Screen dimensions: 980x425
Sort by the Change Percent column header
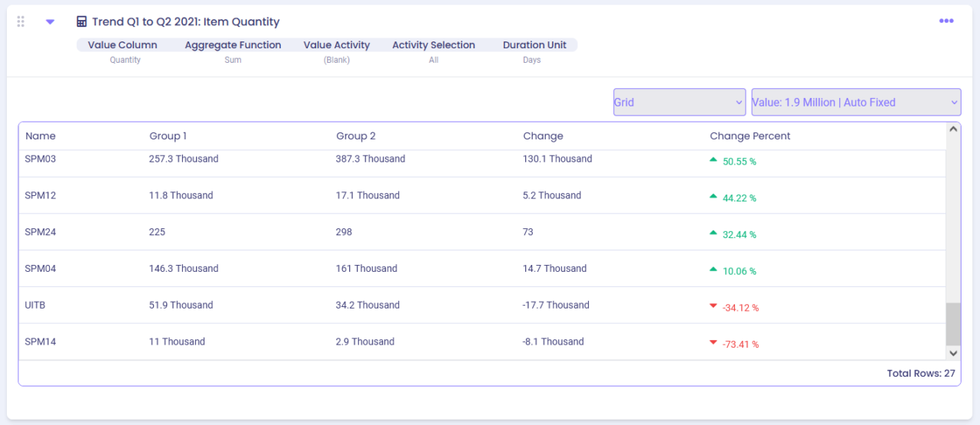(x=750, y=136)
